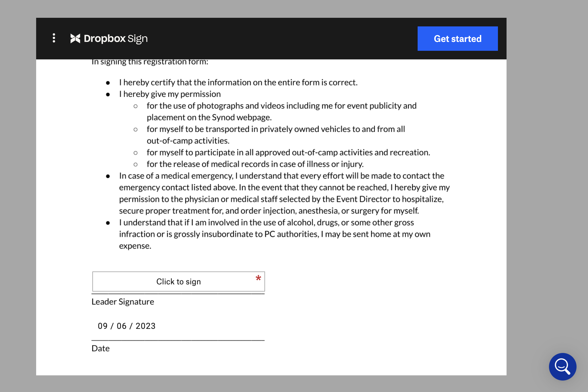Click the Dropbox Sign logo
The height and width of the screenshot is (392, 588).
click(109, 38)
